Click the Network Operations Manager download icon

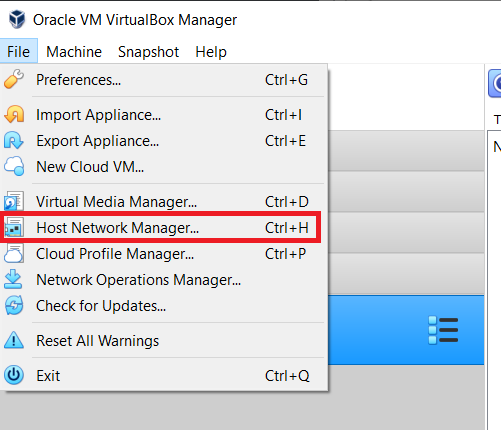(x=14, y=279)
